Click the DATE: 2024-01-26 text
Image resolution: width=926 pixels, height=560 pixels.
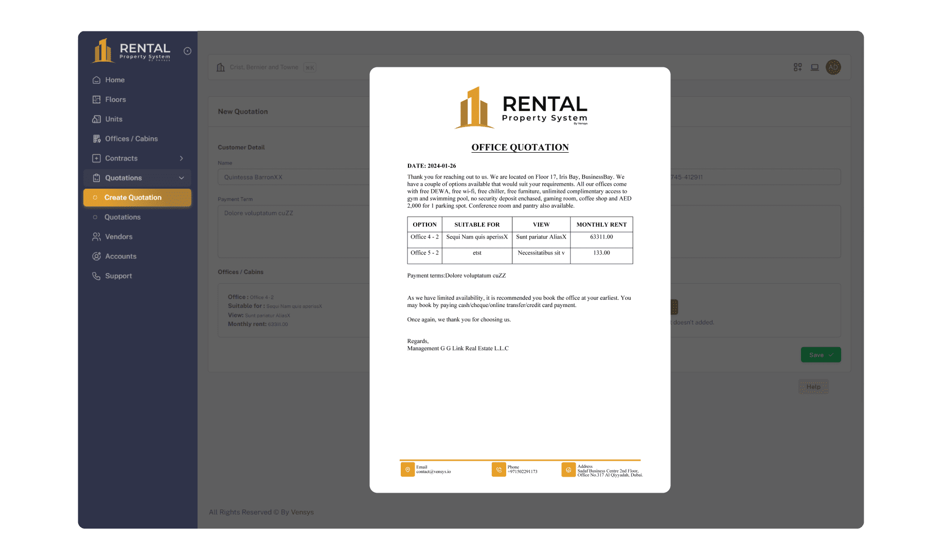tap(432, 166)
